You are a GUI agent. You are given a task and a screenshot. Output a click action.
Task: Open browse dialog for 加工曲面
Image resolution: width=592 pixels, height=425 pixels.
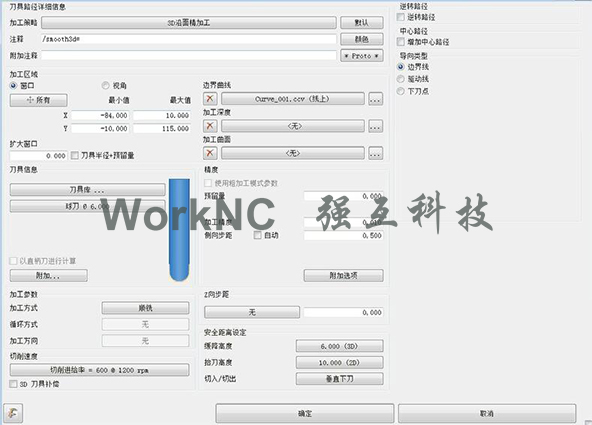(375, 153)
